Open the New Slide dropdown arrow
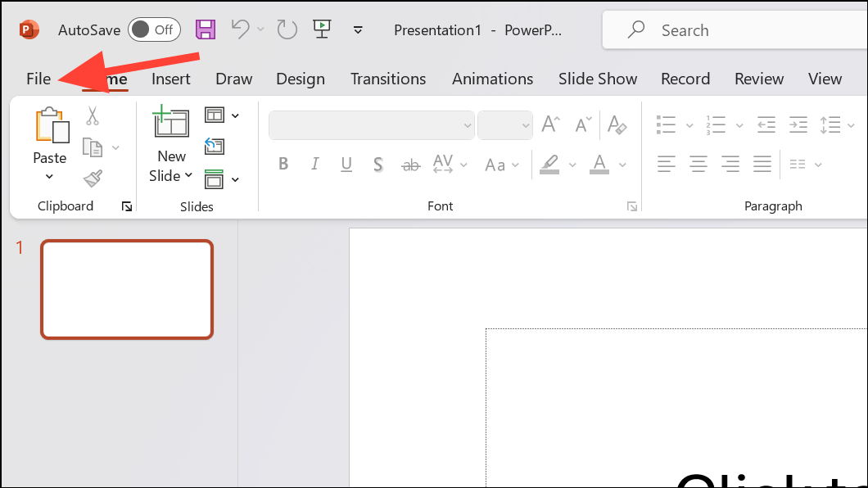The image size is (868, 488). [188, 175]
